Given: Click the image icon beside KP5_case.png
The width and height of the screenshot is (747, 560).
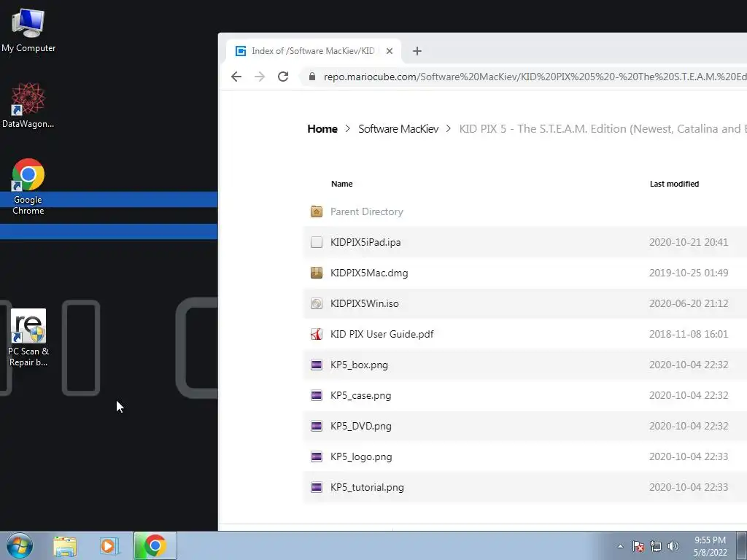Looking at the screenshot, I should tap(317, 395).
